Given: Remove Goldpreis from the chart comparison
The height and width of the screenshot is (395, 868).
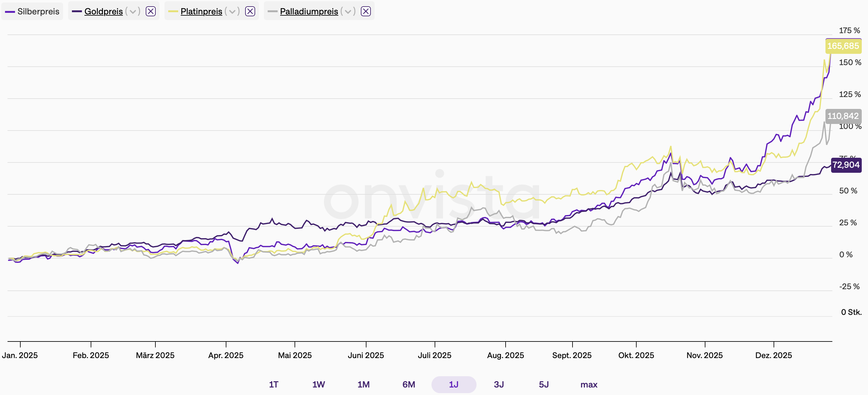Looking at the screenshot, I should [x=151, y=12].
